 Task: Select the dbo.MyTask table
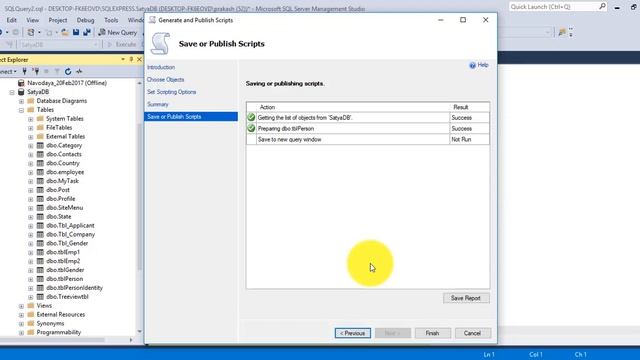(62, 181)
